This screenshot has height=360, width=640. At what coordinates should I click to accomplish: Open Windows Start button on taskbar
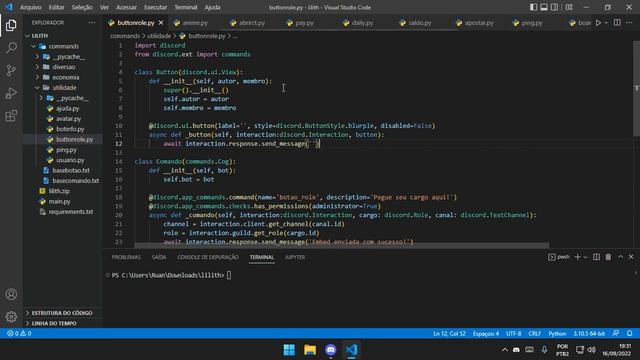pyautogui.click(x=289, y=350)
